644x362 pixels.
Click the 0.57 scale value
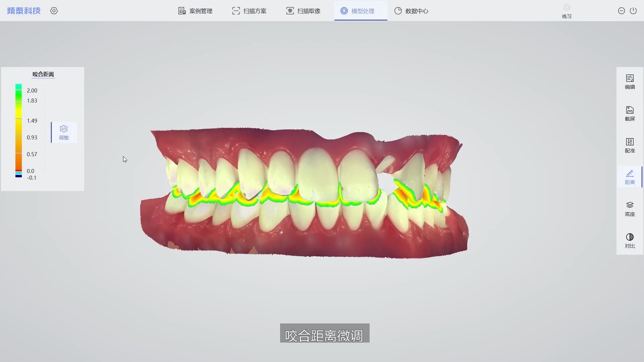coord(32,154)
